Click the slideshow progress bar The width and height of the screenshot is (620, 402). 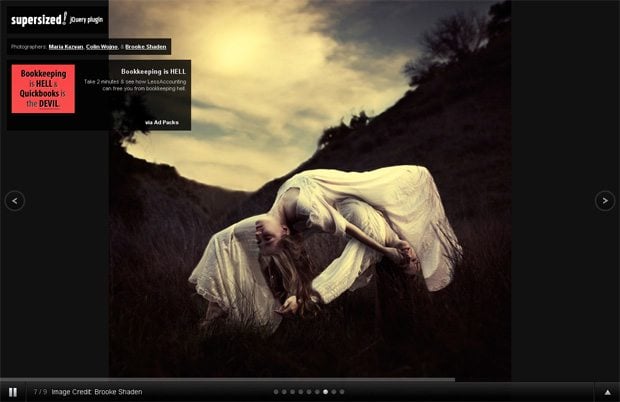(x=228, y=380)
